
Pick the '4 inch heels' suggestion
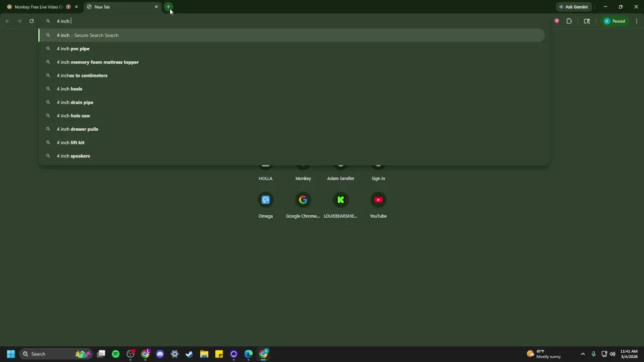[x=292, y=89]
